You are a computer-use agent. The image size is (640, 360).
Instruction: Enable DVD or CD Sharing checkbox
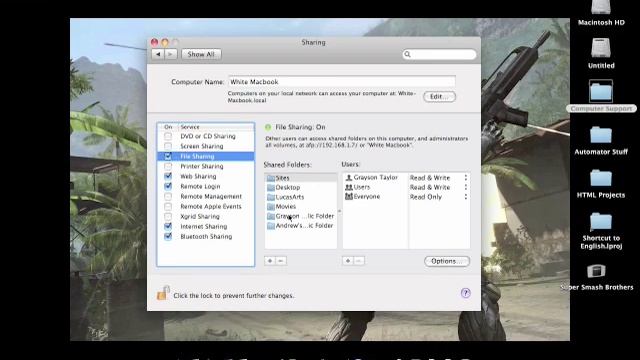[168, 136]
